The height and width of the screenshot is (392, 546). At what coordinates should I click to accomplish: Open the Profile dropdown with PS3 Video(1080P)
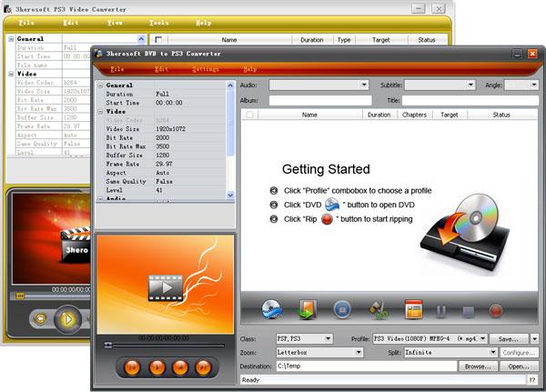[x=482, y=338]
